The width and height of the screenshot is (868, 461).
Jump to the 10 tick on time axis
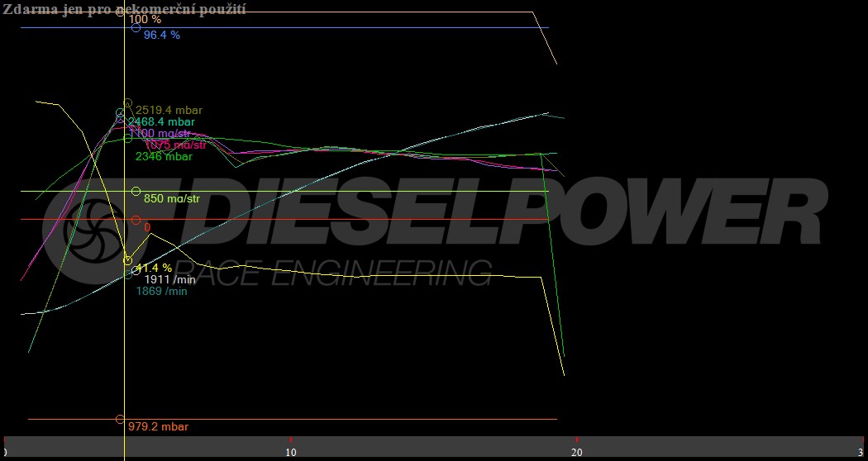click(291, 452)
